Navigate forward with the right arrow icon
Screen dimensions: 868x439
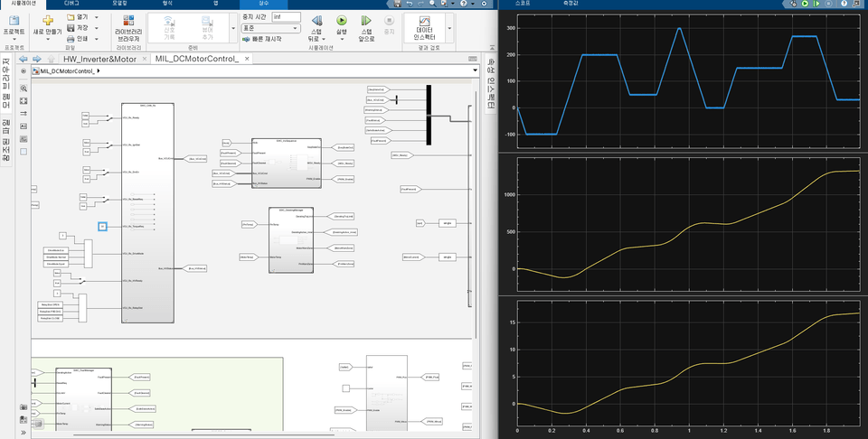pos(36,59)
